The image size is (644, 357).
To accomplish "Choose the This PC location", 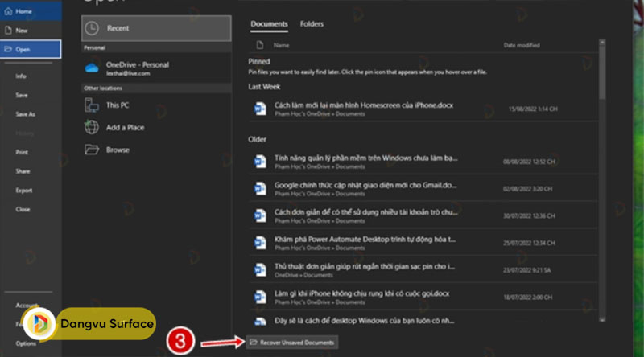I will pyautogui.click(x=118, y=105).
